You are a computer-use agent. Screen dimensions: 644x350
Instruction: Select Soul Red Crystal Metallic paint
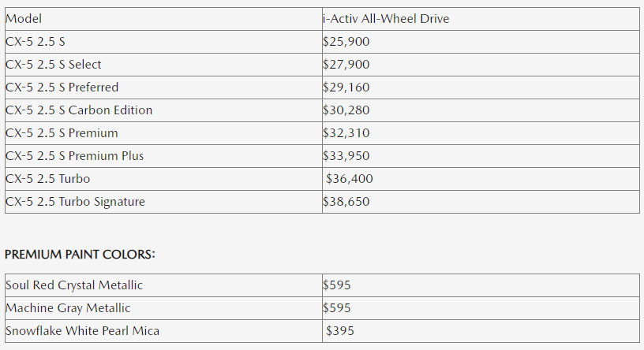pos(74,285)
